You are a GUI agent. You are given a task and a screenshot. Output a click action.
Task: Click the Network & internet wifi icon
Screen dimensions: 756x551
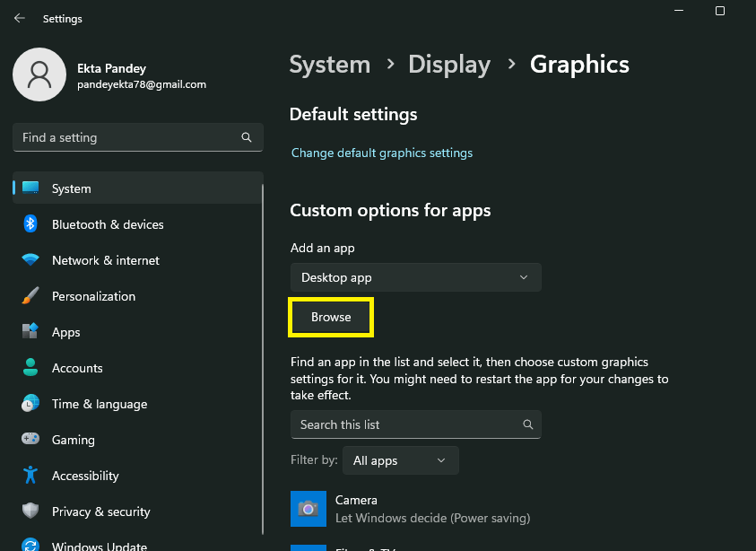tap(30, 260)
